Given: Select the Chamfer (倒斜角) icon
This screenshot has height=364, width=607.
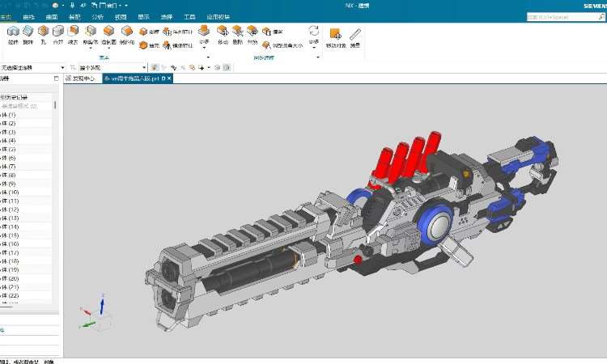Looking at the screenshot, I should point(127,33).
